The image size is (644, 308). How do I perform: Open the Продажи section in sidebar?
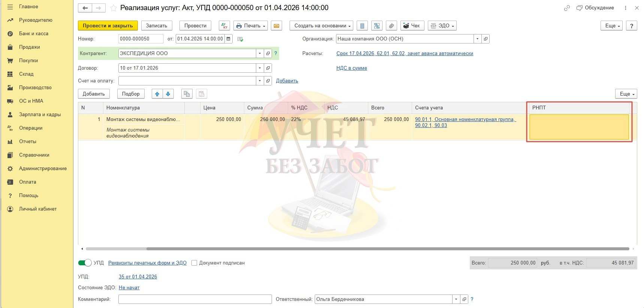pos(29,47)
